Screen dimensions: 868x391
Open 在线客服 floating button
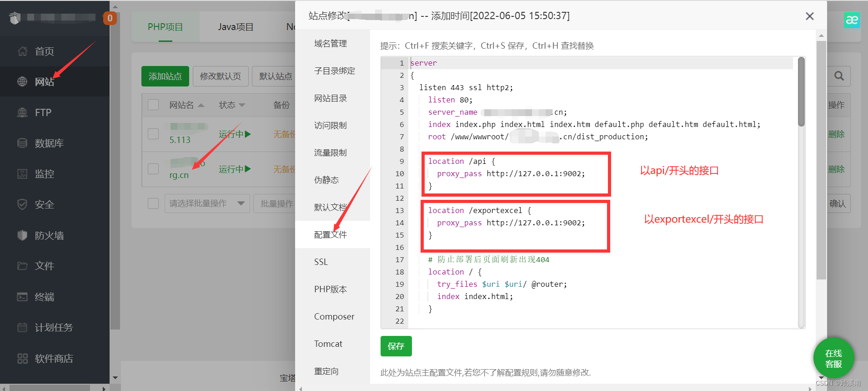[833, 358]
